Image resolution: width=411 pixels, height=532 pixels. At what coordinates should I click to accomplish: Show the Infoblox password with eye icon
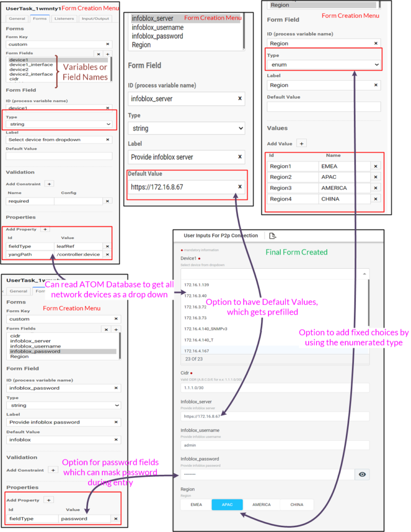362,474
